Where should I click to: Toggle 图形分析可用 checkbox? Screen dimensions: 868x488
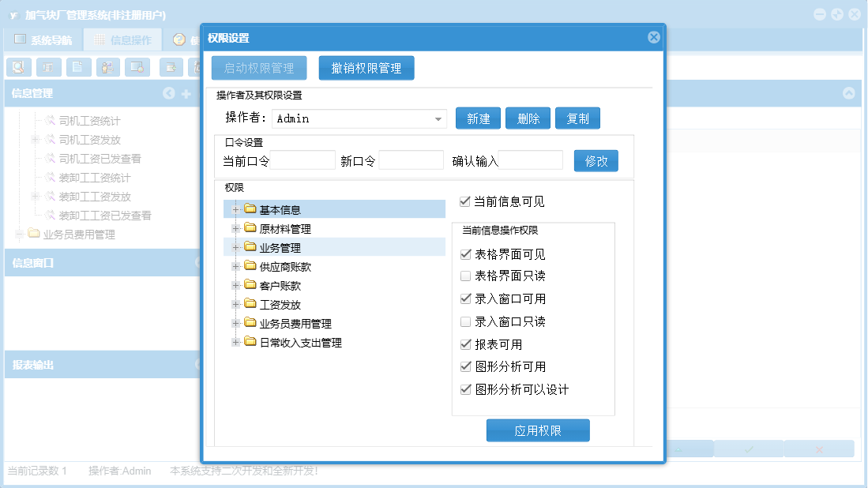point(465,366)
